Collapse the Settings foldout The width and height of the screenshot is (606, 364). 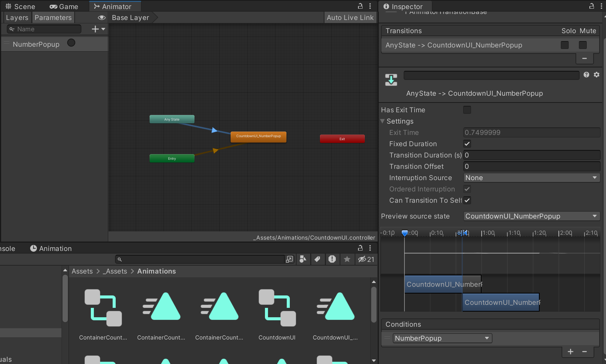click(383, 121)
